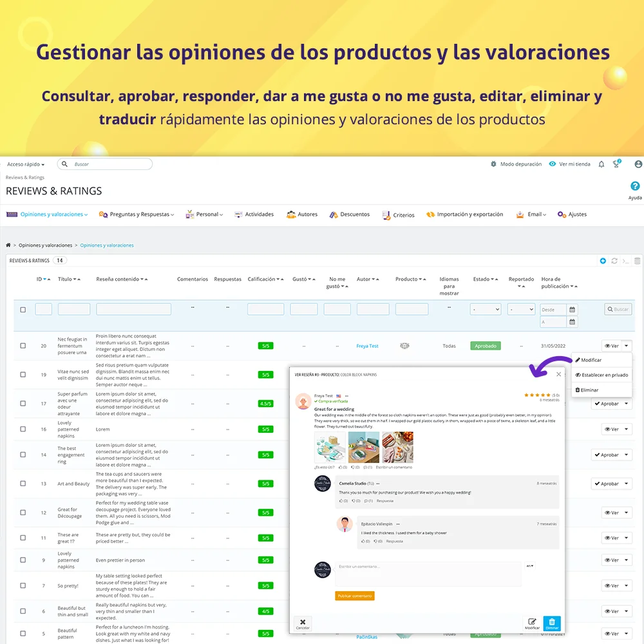The image size is (644, 644).
Task: Open a new review with the blue plus icon
Action: 603,261
